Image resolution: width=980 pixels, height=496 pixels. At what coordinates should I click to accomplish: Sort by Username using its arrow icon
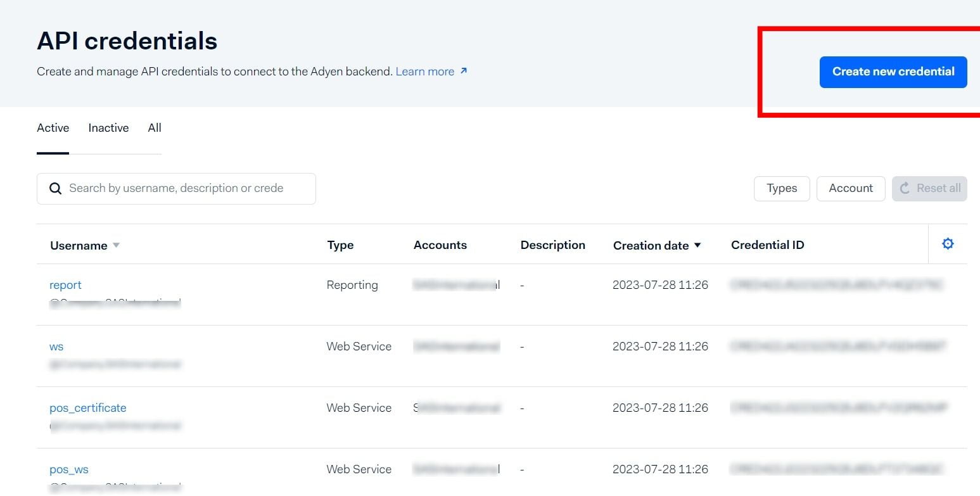point(116,246)
